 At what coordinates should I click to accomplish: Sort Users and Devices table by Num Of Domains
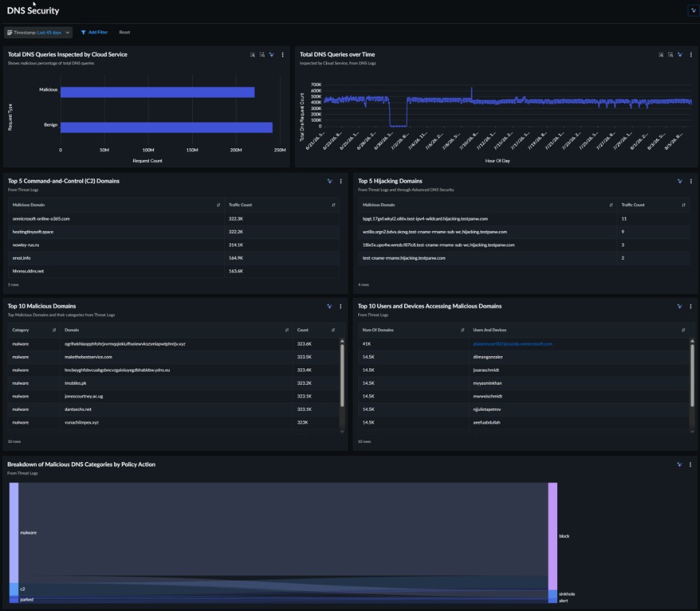tap(463, 330)
